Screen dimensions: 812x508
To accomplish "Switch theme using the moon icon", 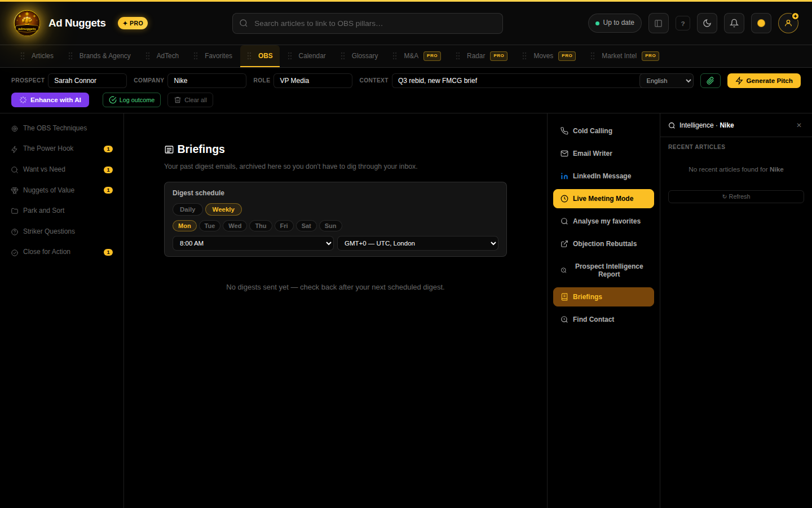I will 707,23.
